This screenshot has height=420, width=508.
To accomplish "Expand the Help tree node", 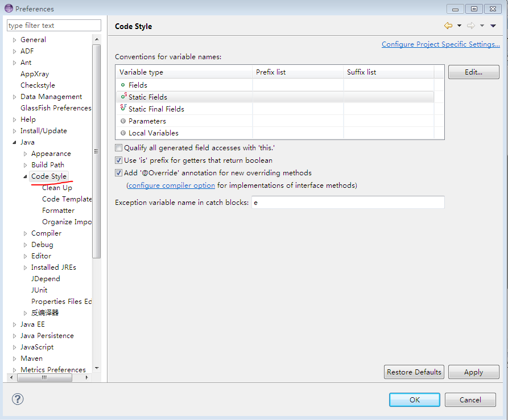I will (14, 120).
